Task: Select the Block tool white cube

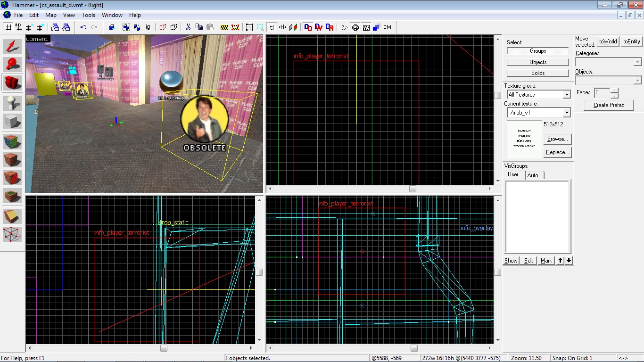Action: (13, 121)
